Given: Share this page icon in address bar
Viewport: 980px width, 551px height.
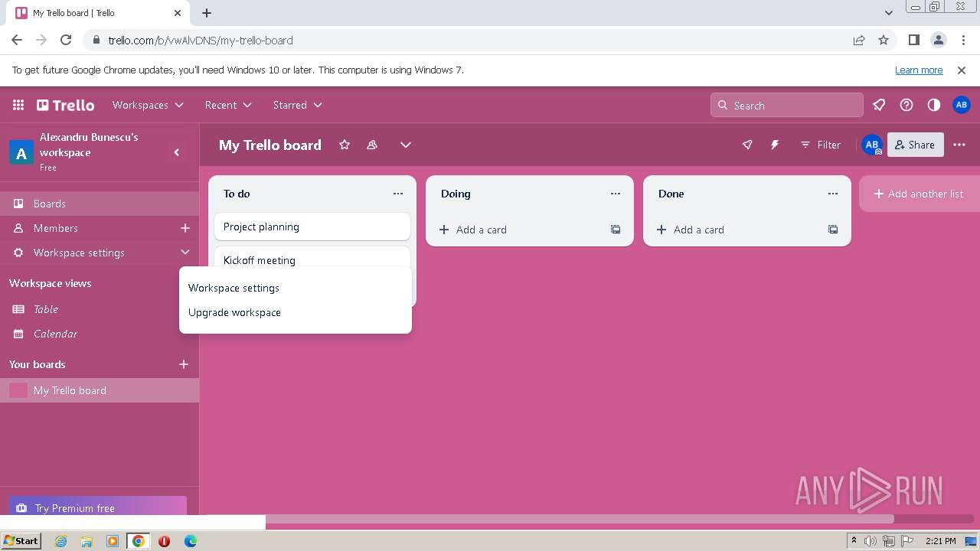Looking at the screenshot, I should pos(859,40).
